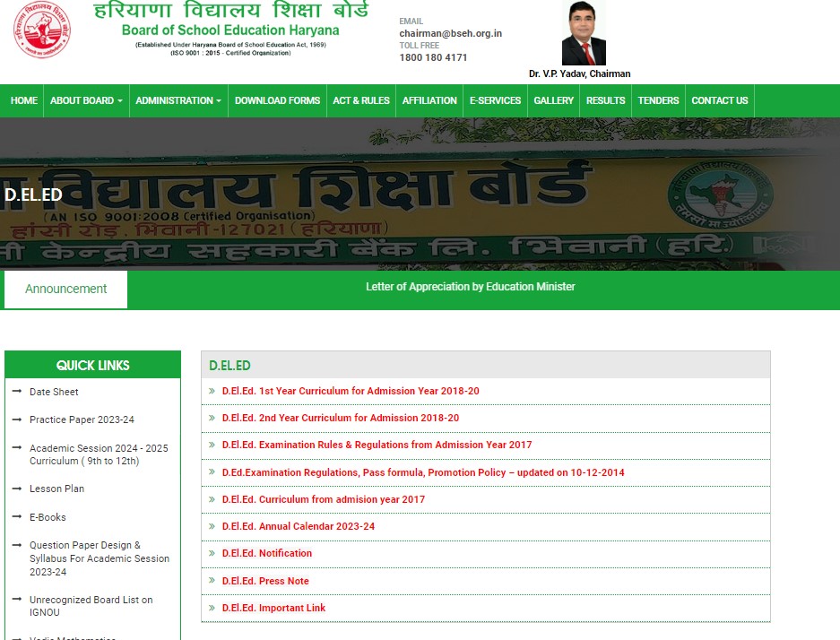Open the Gallery menu item

coord(553,100)
